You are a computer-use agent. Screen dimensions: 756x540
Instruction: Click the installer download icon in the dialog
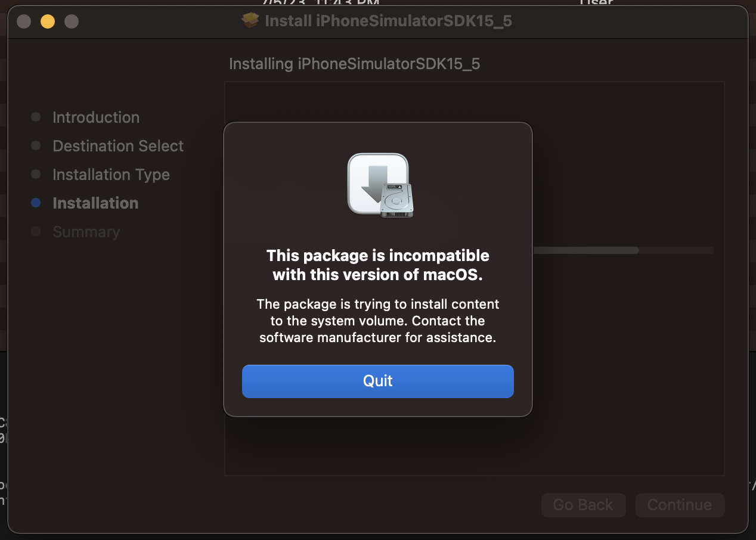coord(378,185)
